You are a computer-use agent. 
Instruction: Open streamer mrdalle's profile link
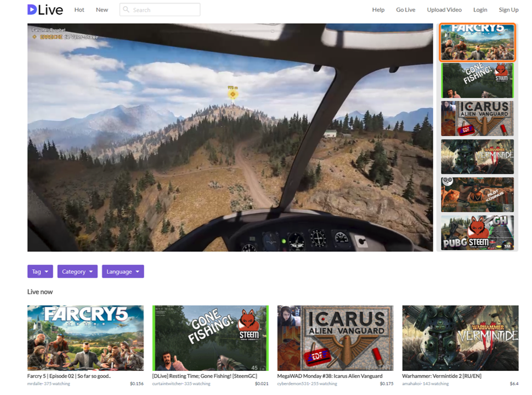35,384
